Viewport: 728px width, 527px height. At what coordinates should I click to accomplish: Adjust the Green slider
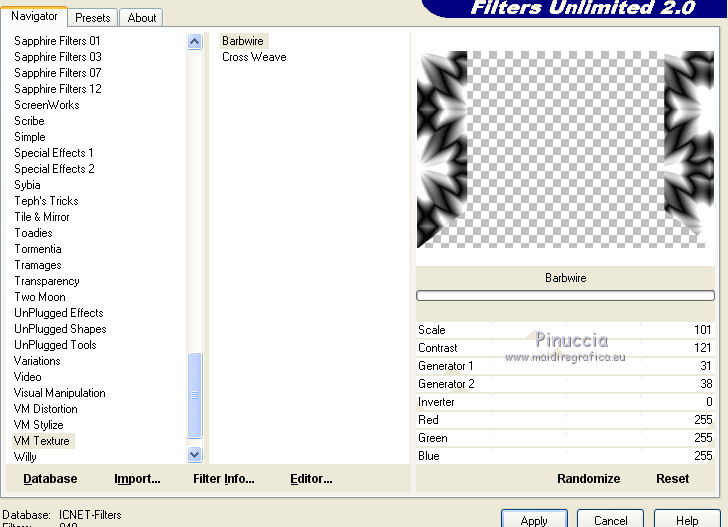pyautogui.click(x=565, y=438)
